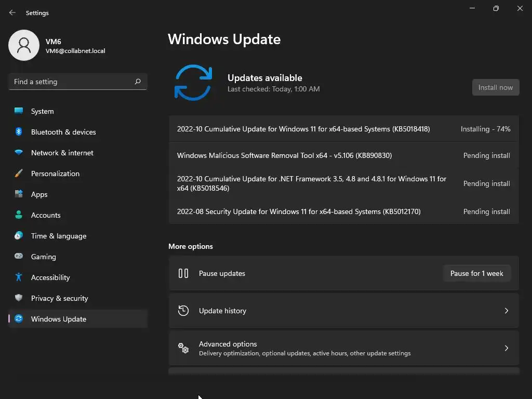This screenshot has height=399, width=532.
Task: Expand Update history with its chevron
Action: coord(506,311)
